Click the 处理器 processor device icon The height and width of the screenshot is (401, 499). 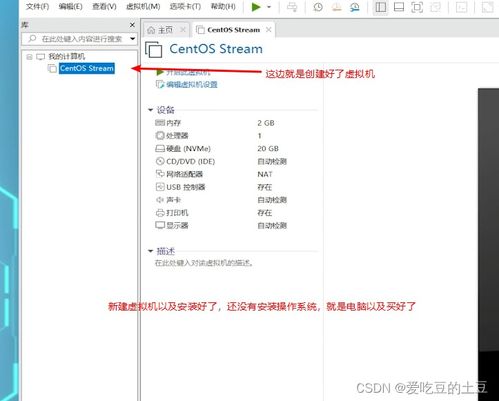coord(160,135)
